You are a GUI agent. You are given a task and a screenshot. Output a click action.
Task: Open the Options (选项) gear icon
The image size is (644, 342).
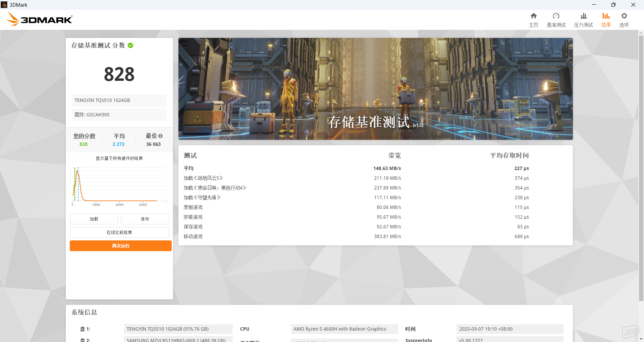click(x=624, y=16)
